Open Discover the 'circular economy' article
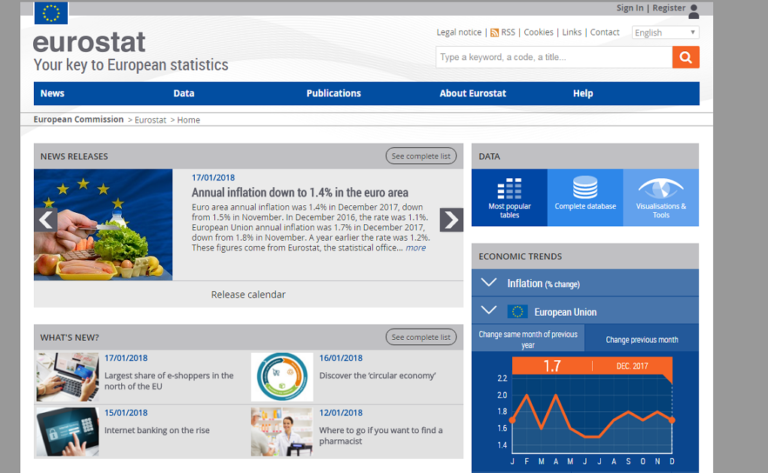768x473 pixels. click(377, 376)
